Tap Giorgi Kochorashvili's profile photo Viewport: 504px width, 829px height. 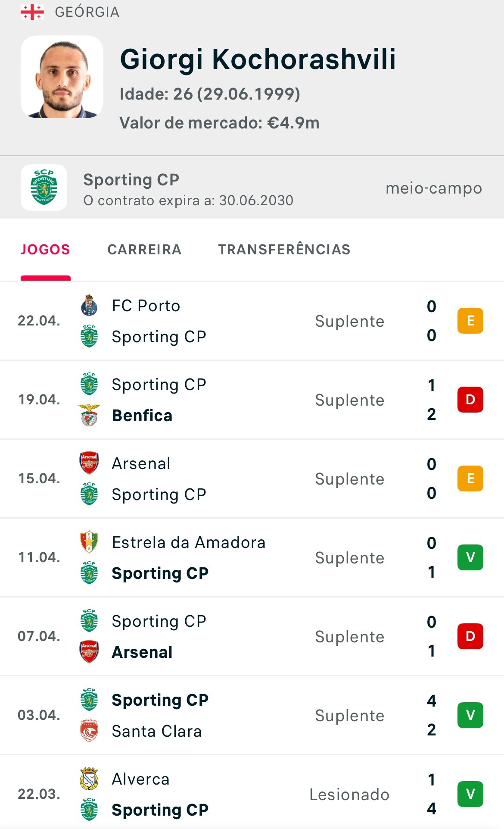tap(62, 77)
